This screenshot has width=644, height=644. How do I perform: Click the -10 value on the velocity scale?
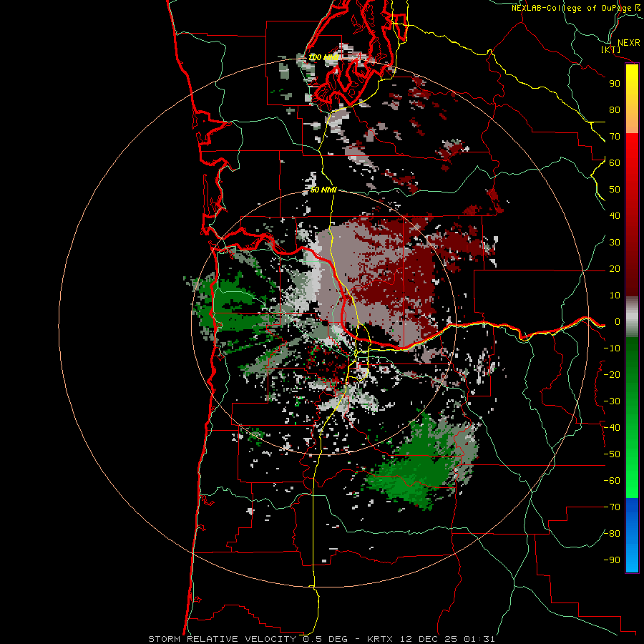[612, 348]
